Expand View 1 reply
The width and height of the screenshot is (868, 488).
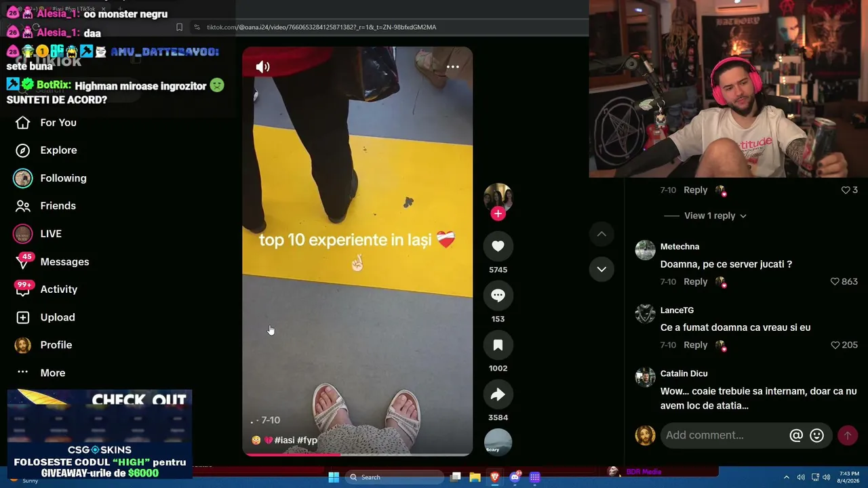pyautogui.click(x=715, y=216)
